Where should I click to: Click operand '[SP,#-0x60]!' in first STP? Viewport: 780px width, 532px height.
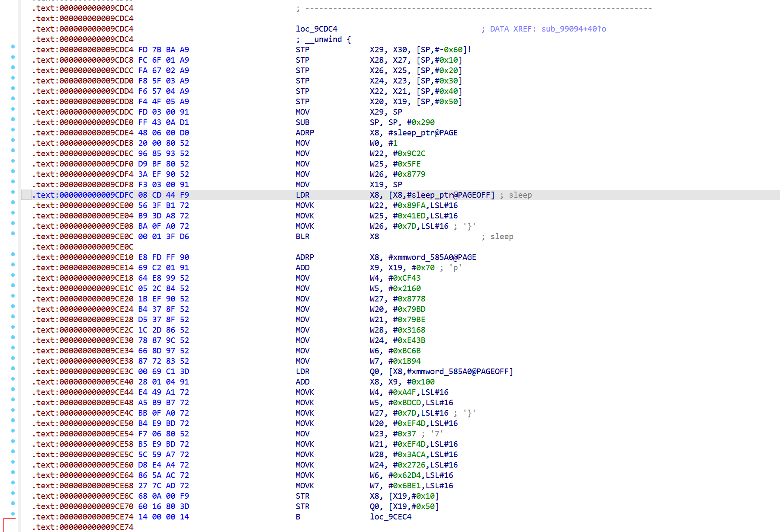(x=444, y=50)
